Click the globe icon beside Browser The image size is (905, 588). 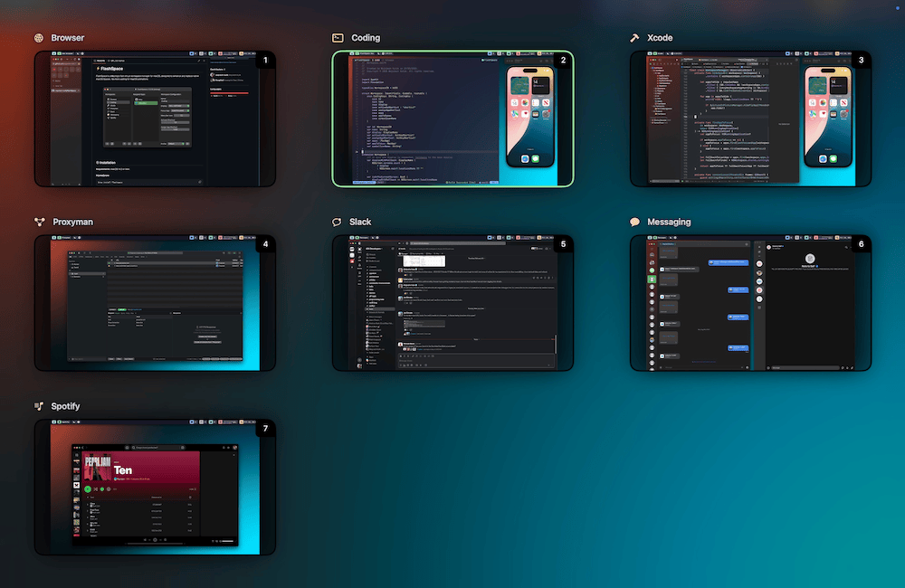(39, 38)
